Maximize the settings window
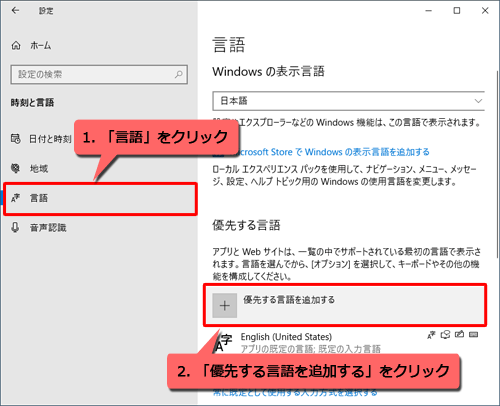This screenshot has height=406, width=500. (x=457, y=11)
